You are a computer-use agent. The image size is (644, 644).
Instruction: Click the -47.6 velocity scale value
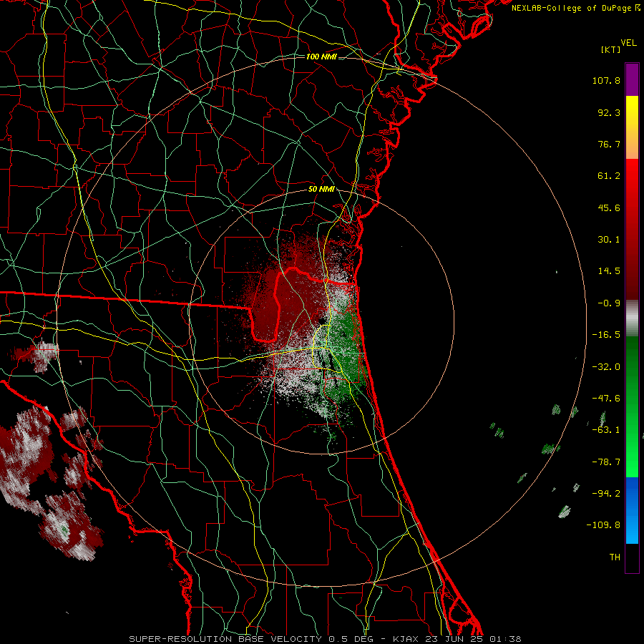click(x=606, y=399)
